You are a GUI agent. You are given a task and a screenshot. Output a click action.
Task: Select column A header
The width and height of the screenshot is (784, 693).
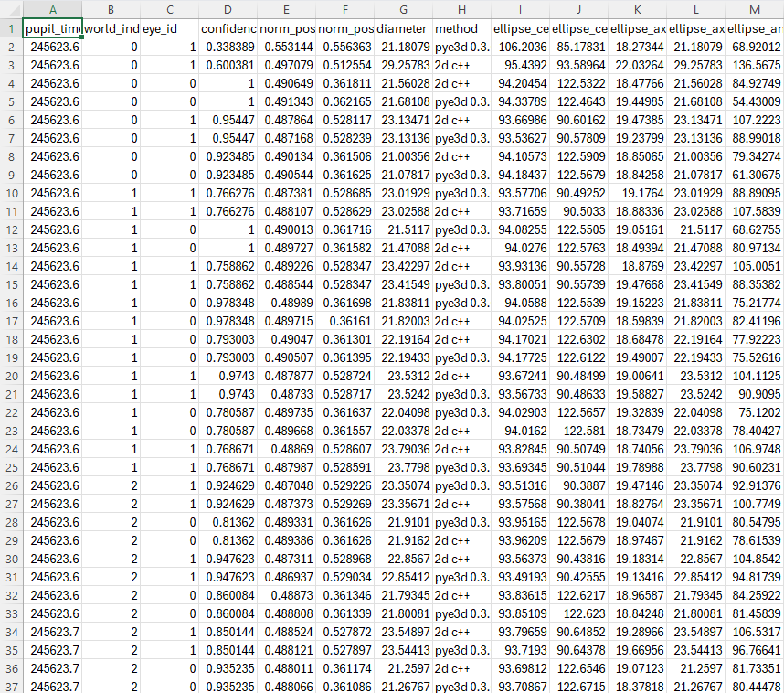tap(52, 9)
